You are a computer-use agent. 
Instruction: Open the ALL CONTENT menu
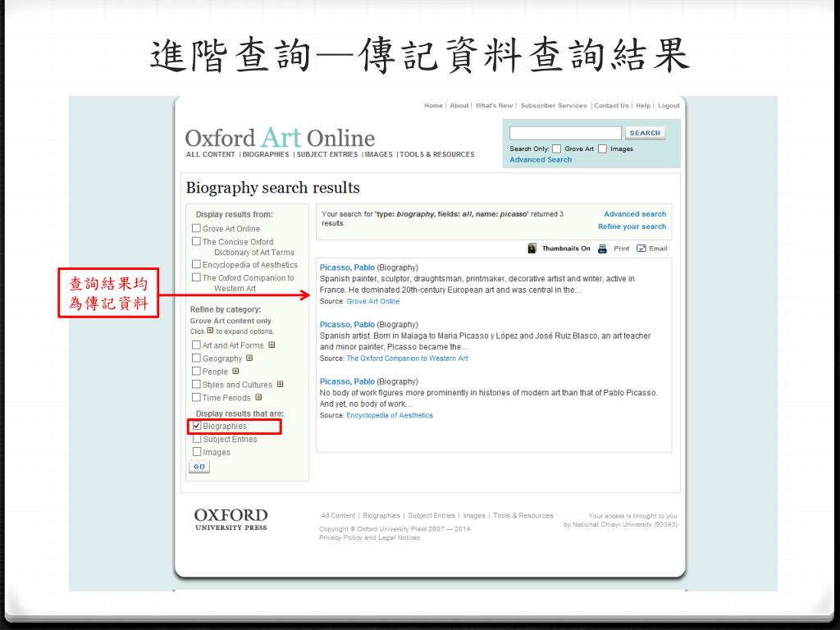tap(211, 154)
